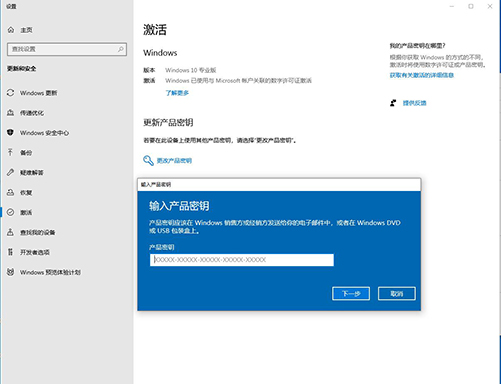Click the key icon beside 更改产品密钥
The image size is (501, 384).
pyautogui.click(x=148, y=160)
